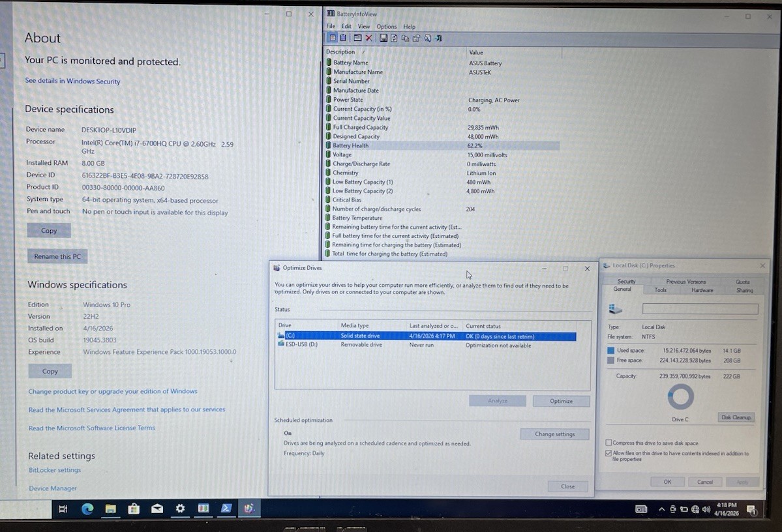Image resolution: width=782 pixels, height=532 pixels.
Task: Click the Show Battery Log toolbar icon
Action: (343, 38)
